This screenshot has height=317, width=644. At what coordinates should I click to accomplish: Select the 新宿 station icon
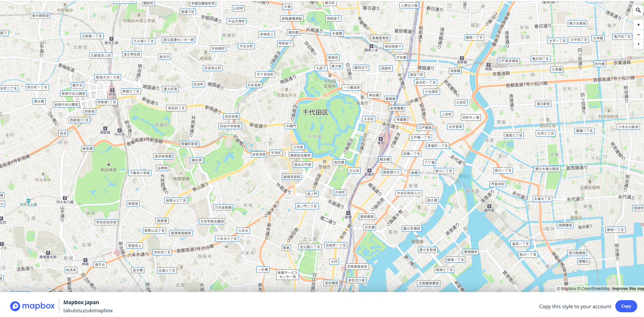point(112,90)
